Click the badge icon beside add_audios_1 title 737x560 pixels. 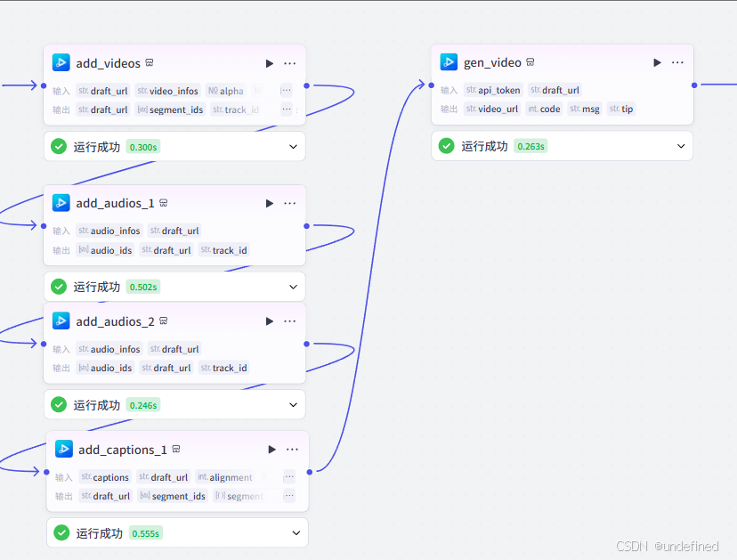pos(164,203)
